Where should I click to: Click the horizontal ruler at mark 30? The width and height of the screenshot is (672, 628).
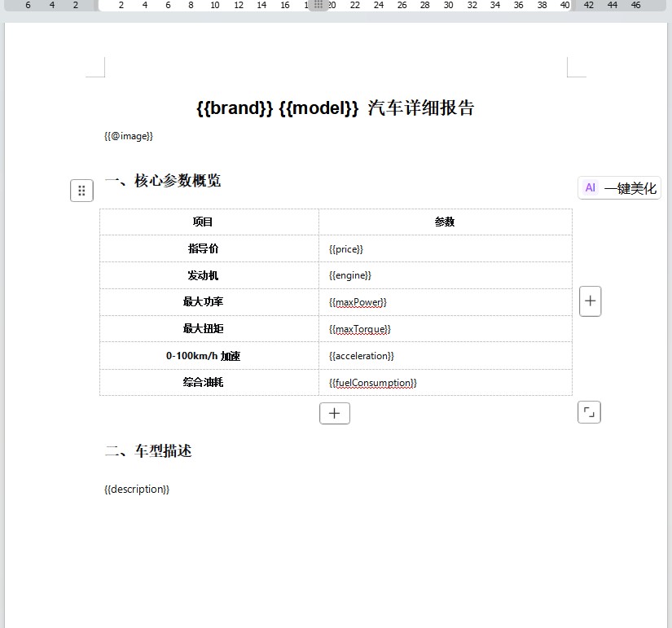click(448, 5)
